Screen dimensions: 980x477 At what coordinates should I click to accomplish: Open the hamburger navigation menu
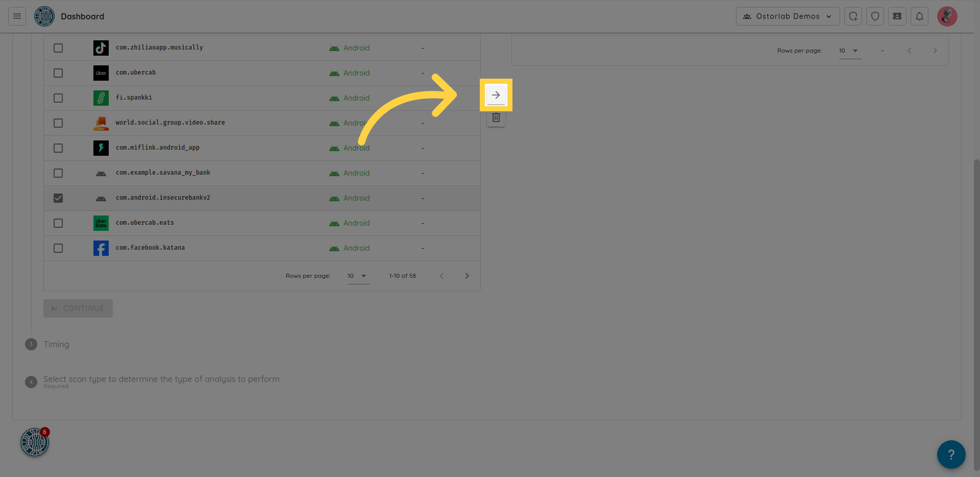click(x=17, y=16)
